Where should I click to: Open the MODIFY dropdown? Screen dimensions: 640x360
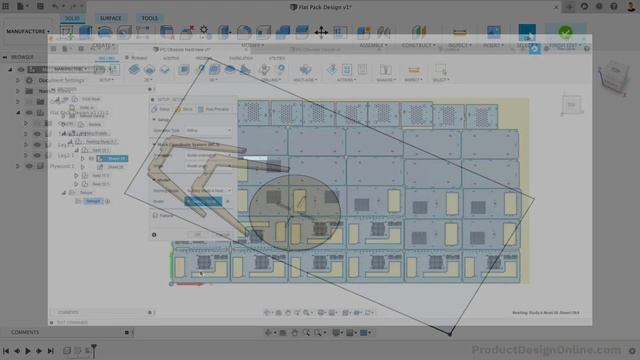[x=252, y=45]
